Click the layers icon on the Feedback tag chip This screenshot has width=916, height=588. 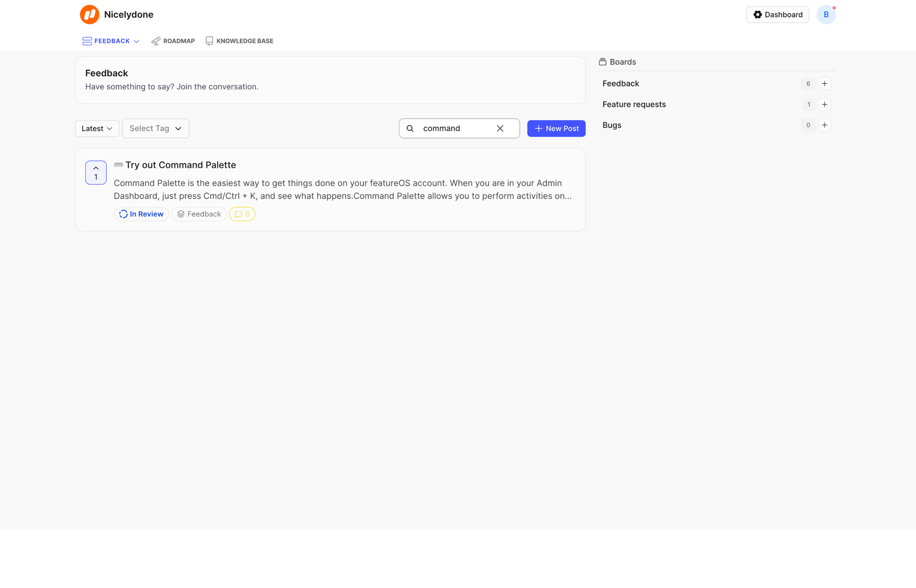coord(181,214)
